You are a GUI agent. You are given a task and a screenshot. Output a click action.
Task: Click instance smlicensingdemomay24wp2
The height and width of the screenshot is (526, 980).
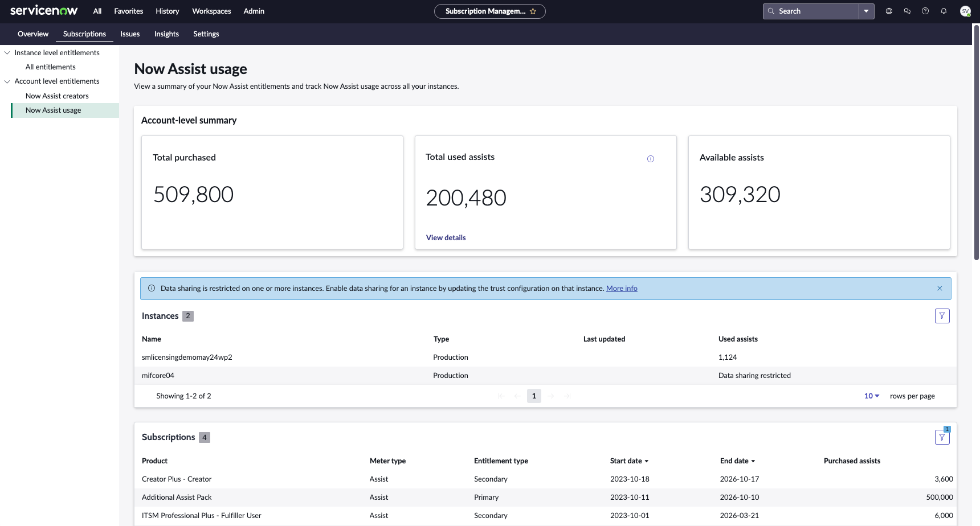pos(187,357)
